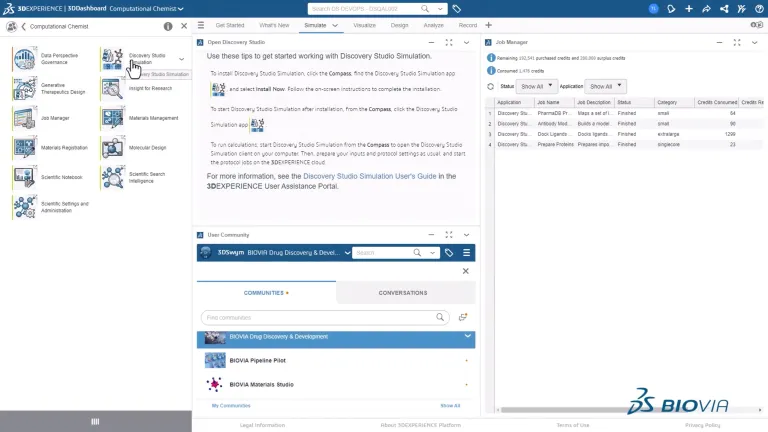Viewport: 768px width, 432px height.
Task: Click the tag icon beside top search
Action: pos(456,9)
